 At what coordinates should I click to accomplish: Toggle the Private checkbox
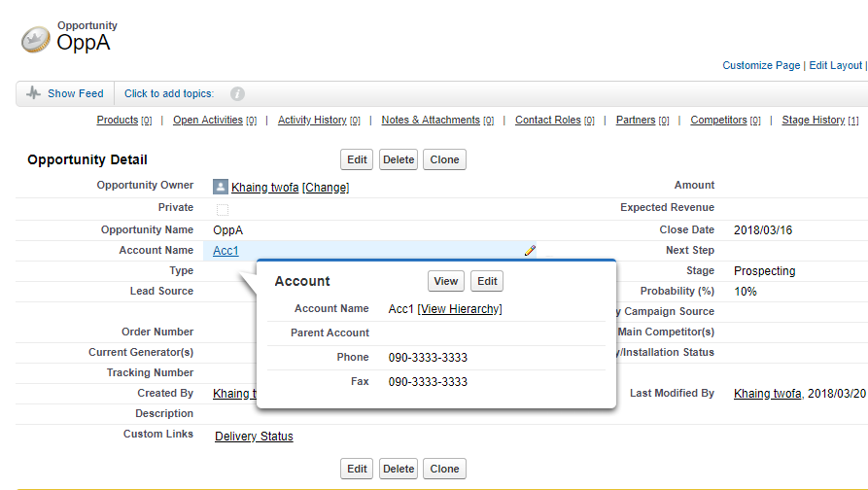223,209
